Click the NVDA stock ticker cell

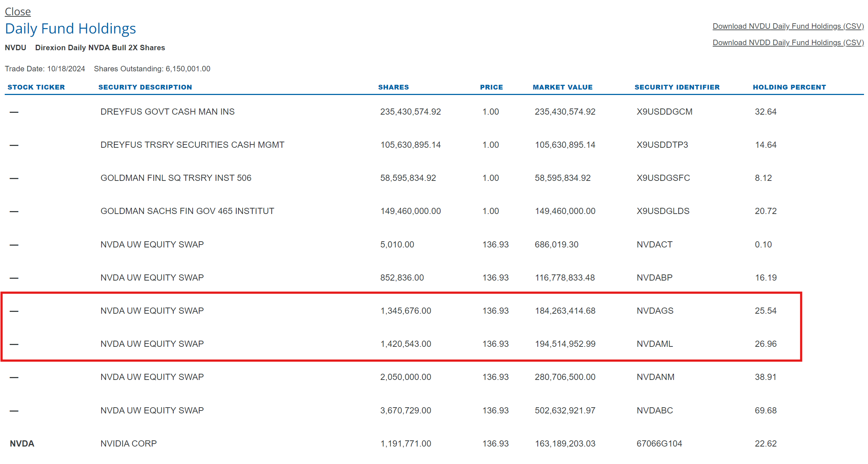[x=22, y=443]
